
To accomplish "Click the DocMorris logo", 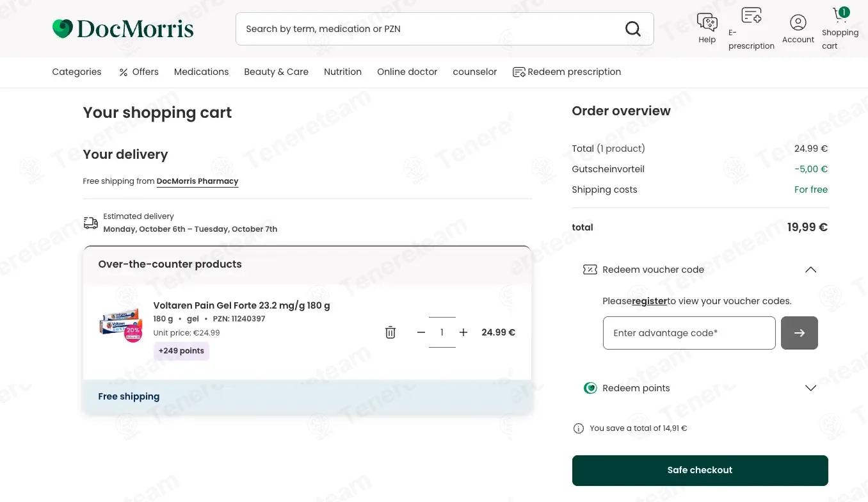I will (x=123, y=29).
